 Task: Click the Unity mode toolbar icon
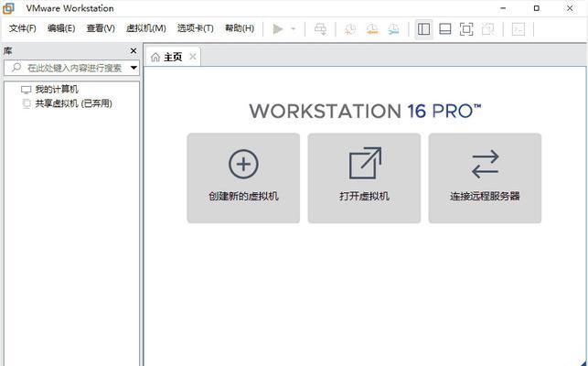pos(487,29)
